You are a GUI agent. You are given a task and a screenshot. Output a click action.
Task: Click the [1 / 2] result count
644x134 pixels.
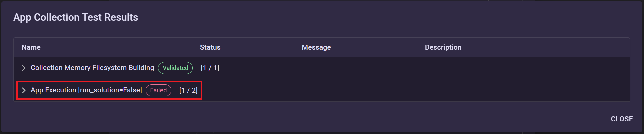click(188, 90)
